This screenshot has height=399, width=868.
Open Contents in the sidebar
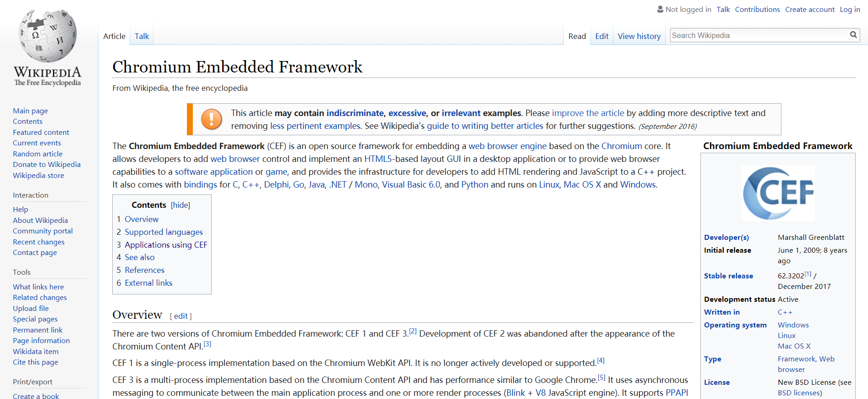pyautogui.click(x=27, y=121)
